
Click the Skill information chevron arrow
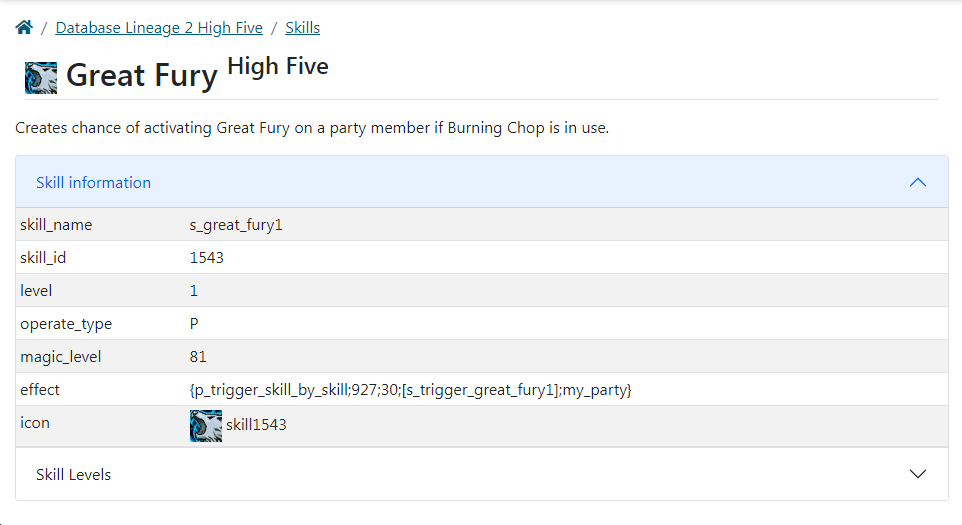pyautogui.click(x=917, y=182)
